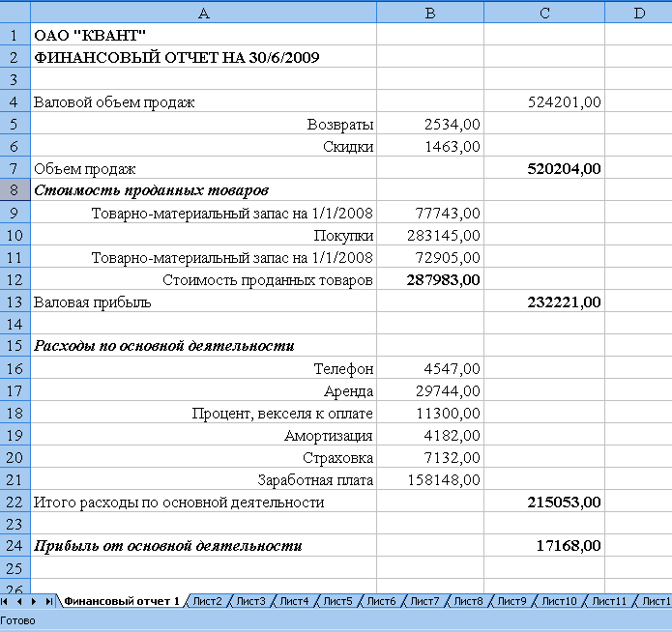This screenshot has height=632, width=672.
Task: Select value 4547,00 cell
Action: [430, 368]
